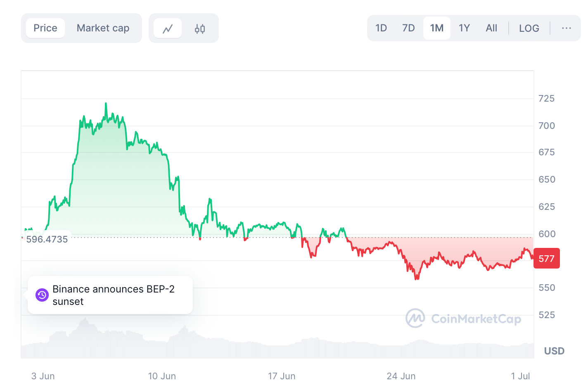This screenshot has height=390, width=588.
Task: Switch back to Price view
Action: tap(45, 28)
